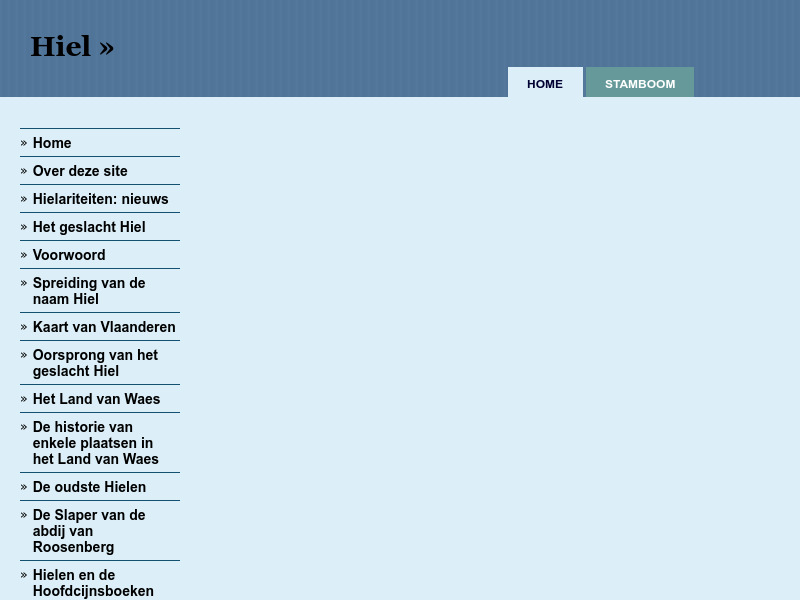The width and height of the screenshot is (800, 600).
Task: Open the Hielariteiten: nieuws page
Action: tap(100, 199)
